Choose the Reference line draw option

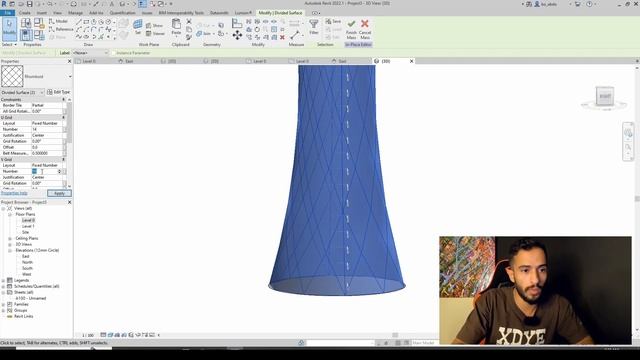[61, 29]
